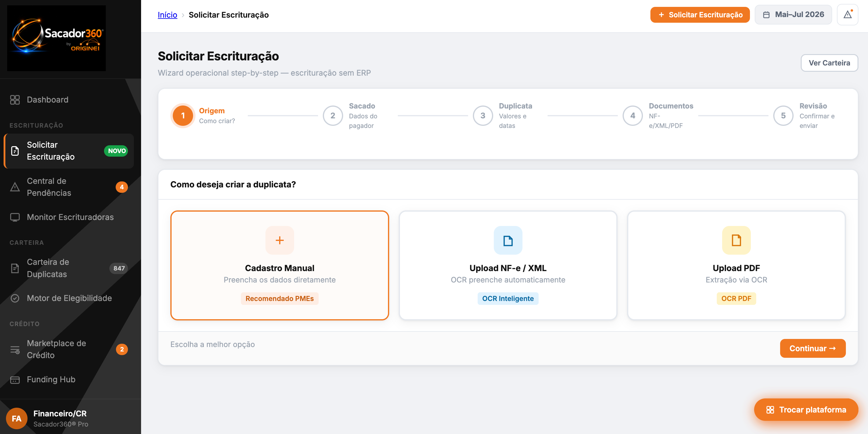Viewport: 868px width, 434px height.
Task: Select the Cadastro Manual option card
Action: click(x=280, y=265)
